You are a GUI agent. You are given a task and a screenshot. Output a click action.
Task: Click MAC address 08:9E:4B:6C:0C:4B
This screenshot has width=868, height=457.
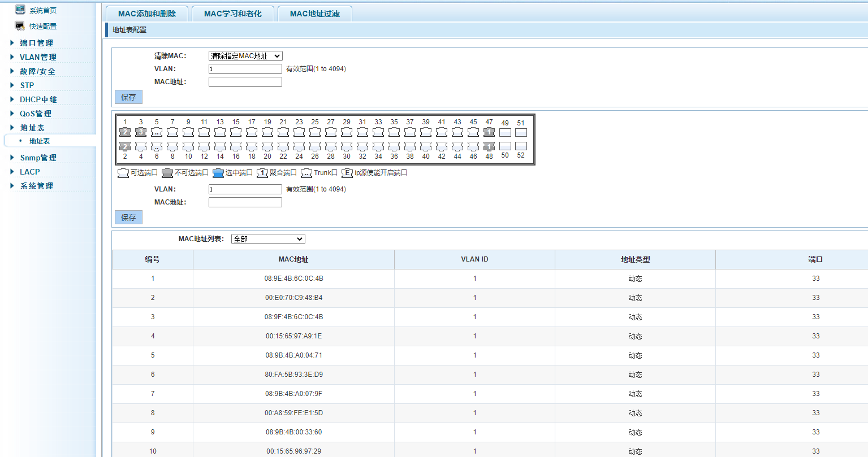click(x=293, y=278)
